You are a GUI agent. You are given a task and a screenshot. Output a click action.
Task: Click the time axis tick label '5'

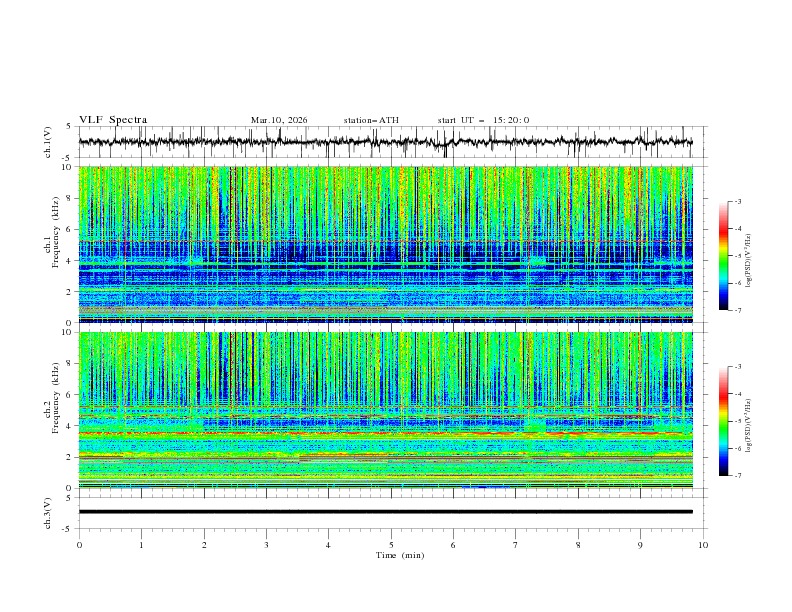[391, 545]
